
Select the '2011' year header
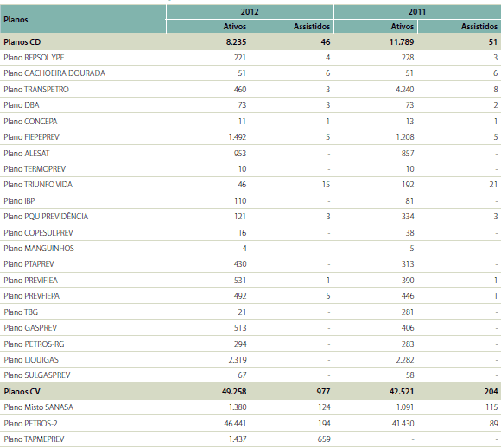point(417,12)
